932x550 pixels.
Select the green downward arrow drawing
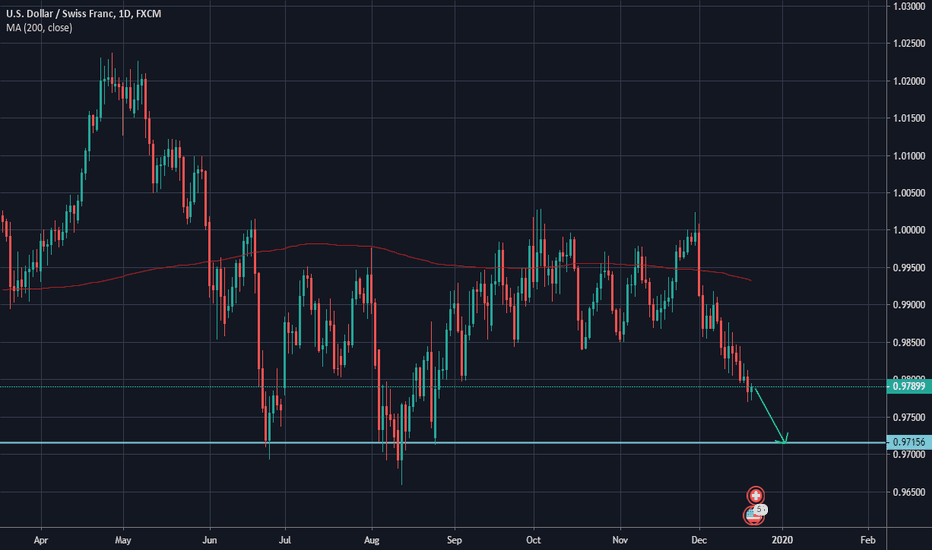pos(768,412)
